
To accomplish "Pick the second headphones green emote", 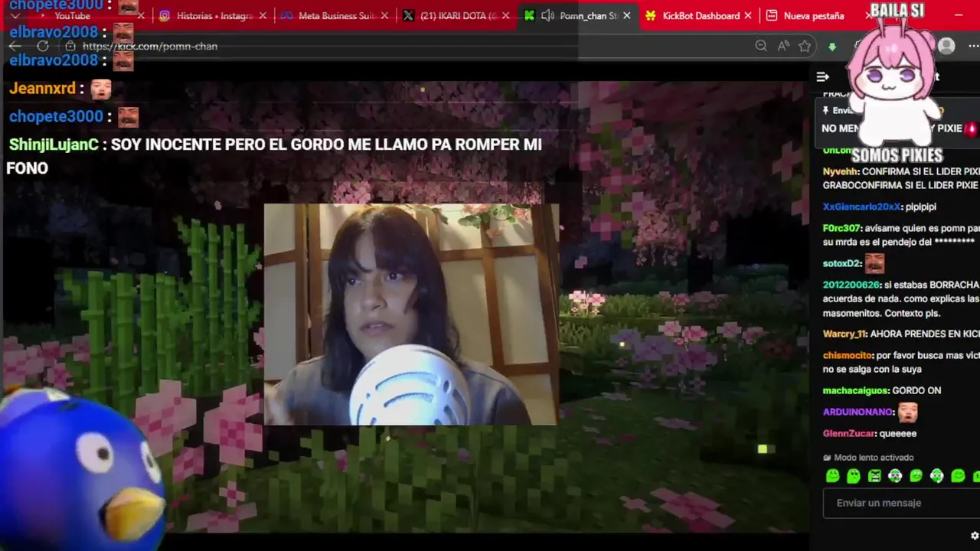I will click(937, 476).
